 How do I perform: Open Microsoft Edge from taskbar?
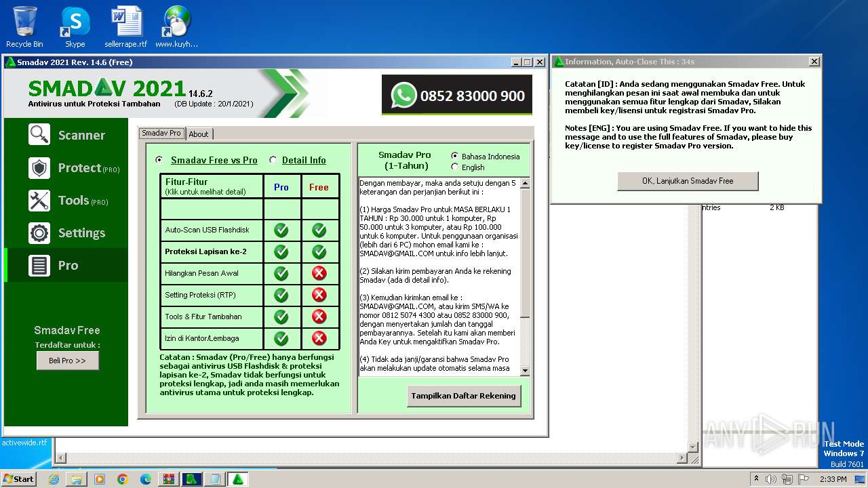coord(146,479)
